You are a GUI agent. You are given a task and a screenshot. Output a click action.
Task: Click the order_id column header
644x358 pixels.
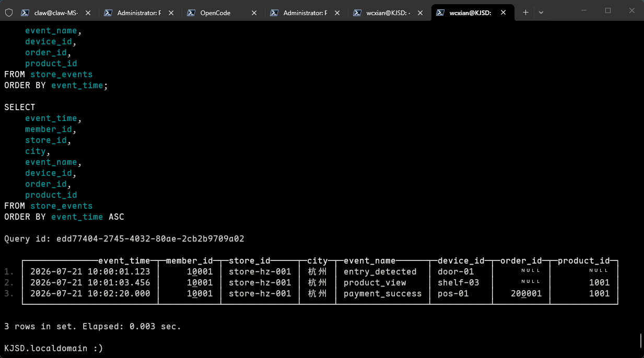[521, 260]
